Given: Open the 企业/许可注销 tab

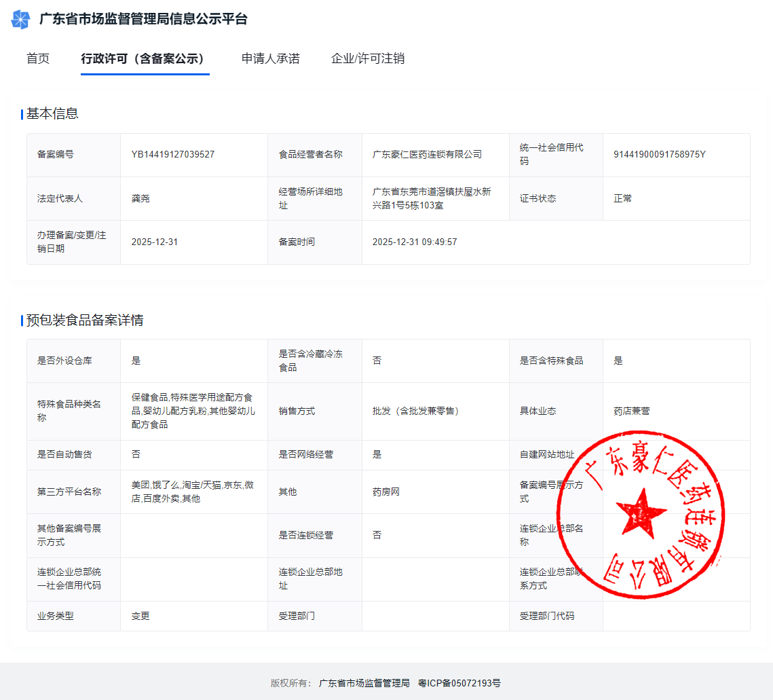Looking at the screenshot, I should [x=368, y=58].
